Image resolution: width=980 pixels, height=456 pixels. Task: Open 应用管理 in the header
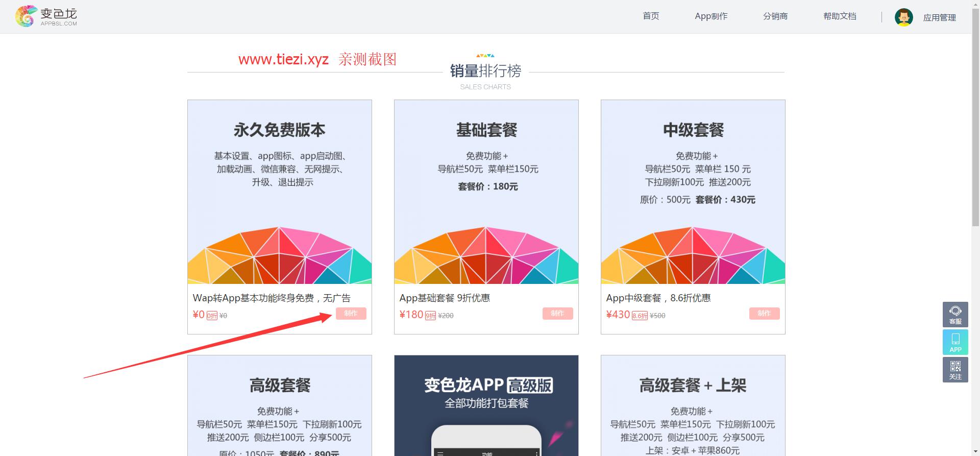pos(939,18)
